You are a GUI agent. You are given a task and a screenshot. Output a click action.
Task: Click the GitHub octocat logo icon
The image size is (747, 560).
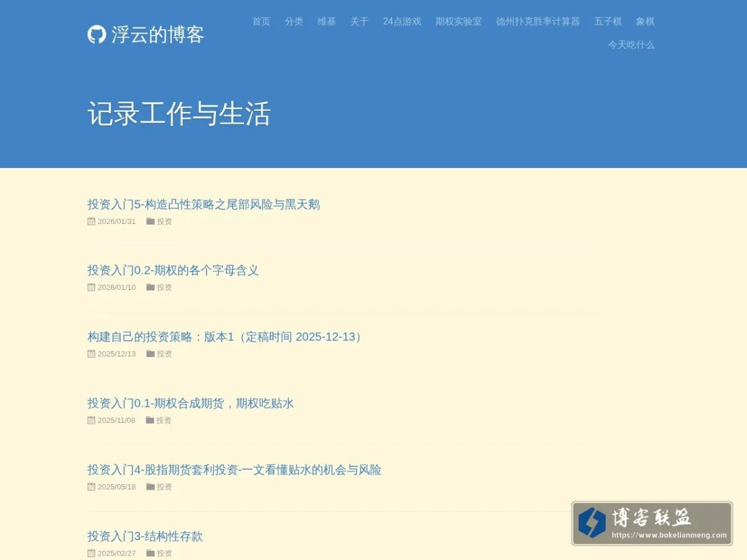[x=96, y=34]
